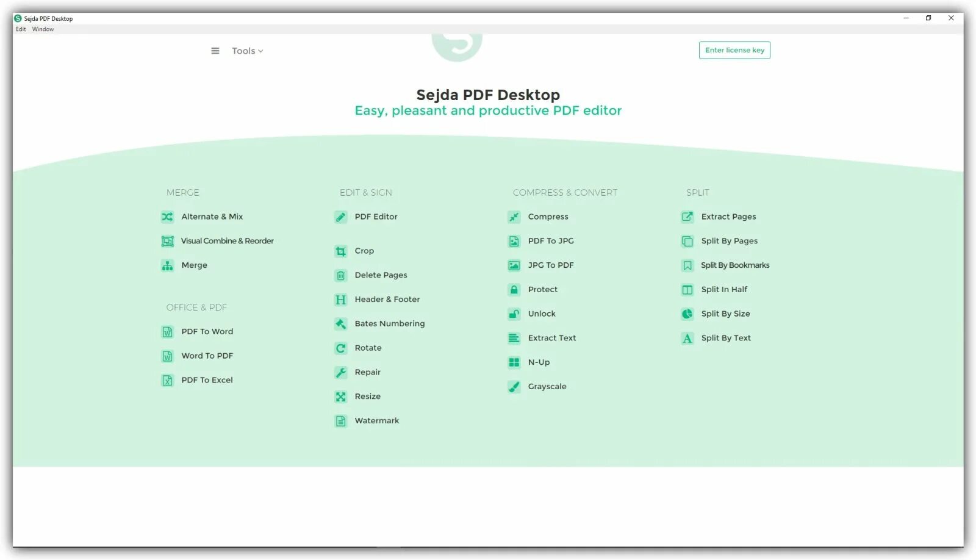Choose the Resize link
976x560 pixels.
click(x=367, y=397)
